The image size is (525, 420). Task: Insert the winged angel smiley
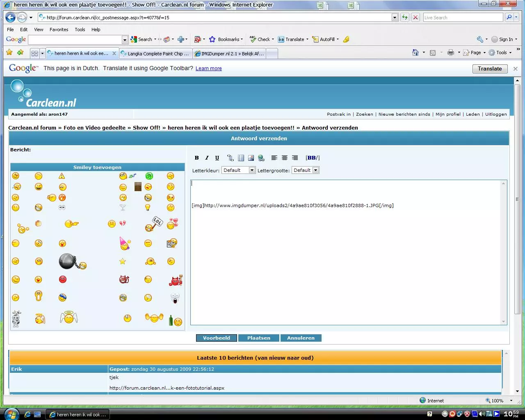69,317
